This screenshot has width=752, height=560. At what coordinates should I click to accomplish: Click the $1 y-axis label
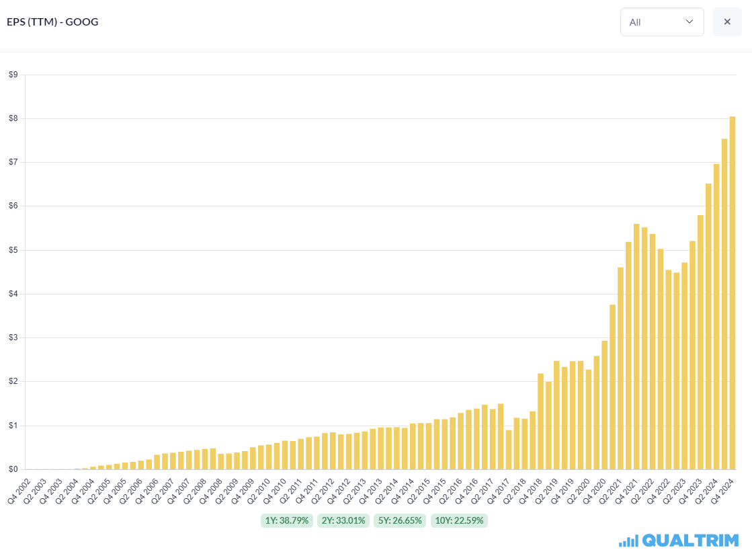(x=13, y=426)
